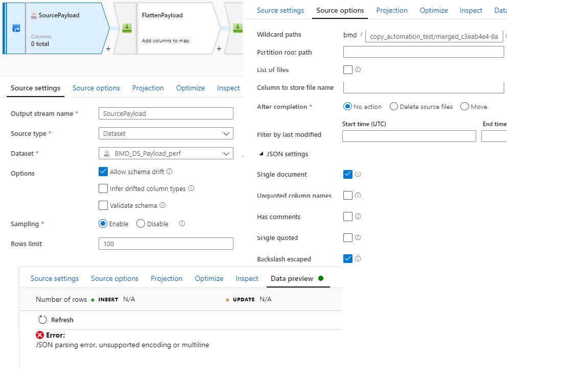Open the Source type dropdown
Viewport: 588px width, 383px height.
[166, 134]
